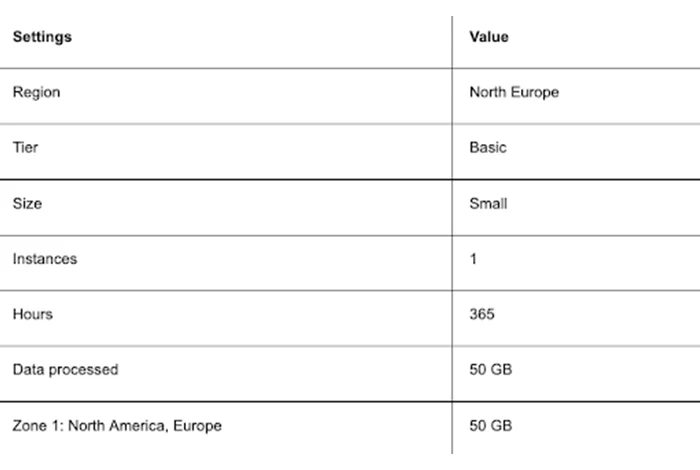Click Zone 1: North America, Europe label
This screenshot has height=470, width=700.
click(x=117, y=426)
